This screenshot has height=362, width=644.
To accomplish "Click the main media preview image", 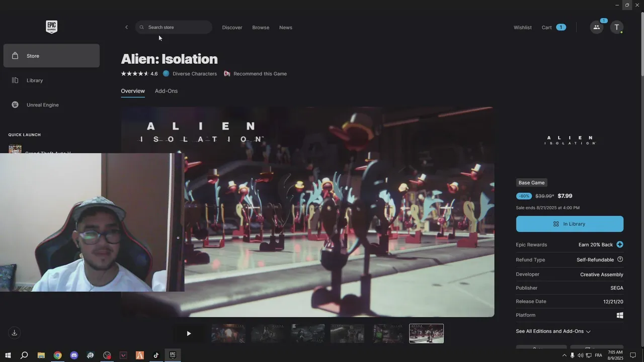I will [307, 212].
